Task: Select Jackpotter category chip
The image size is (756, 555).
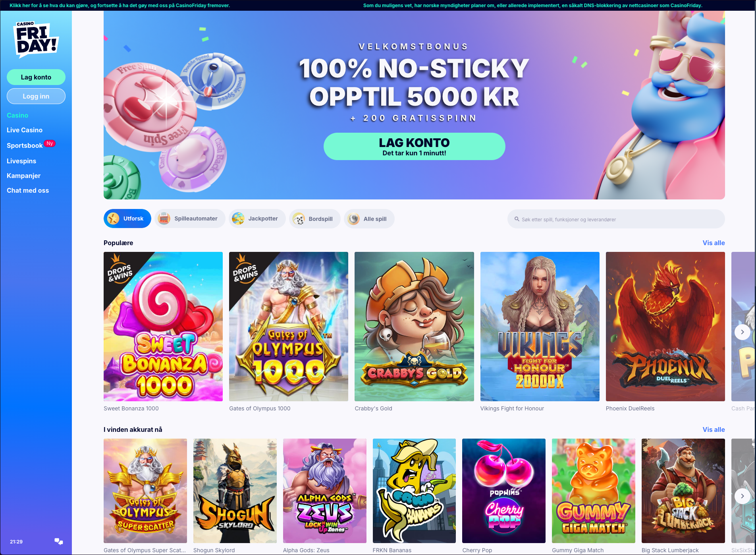Action: coord(257,219)
